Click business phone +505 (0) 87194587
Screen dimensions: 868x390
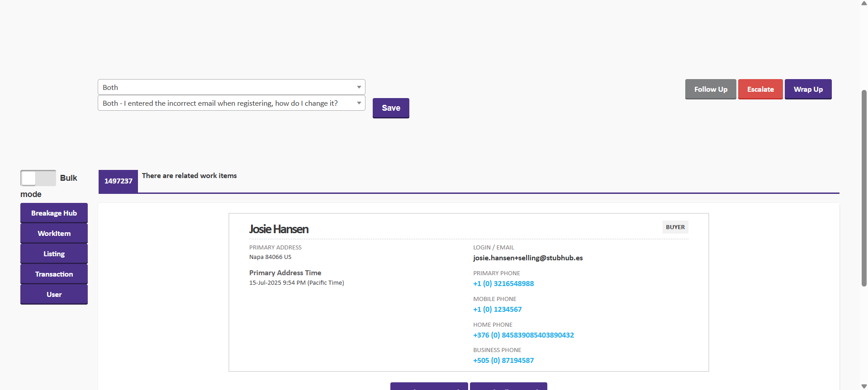point(503,361)
